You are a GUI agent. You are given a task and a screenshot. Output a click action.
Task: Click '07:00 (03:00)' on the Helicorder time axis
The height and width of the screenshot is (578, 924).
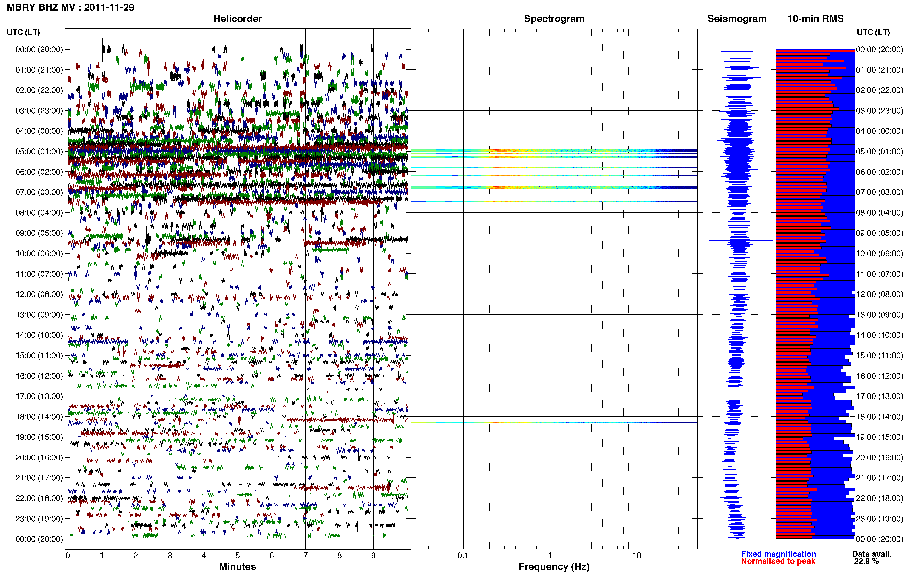tap(39, 192)
